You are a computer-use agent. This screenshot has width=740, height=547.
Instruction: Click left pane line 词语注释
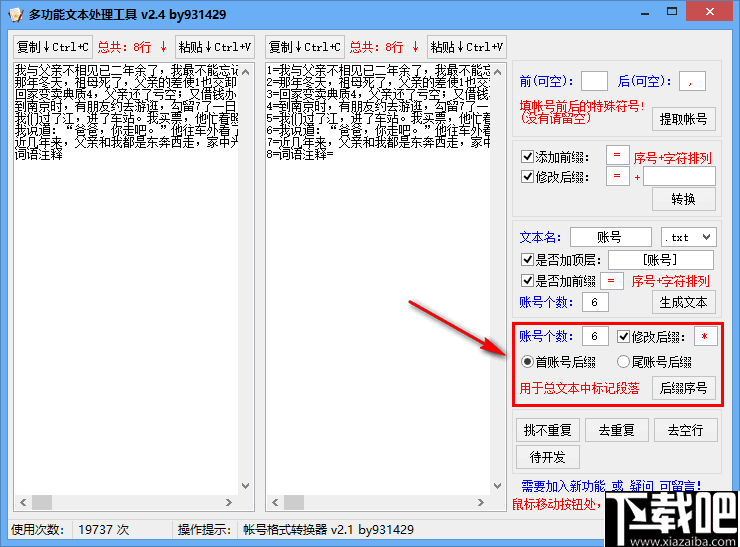(39, 154)
